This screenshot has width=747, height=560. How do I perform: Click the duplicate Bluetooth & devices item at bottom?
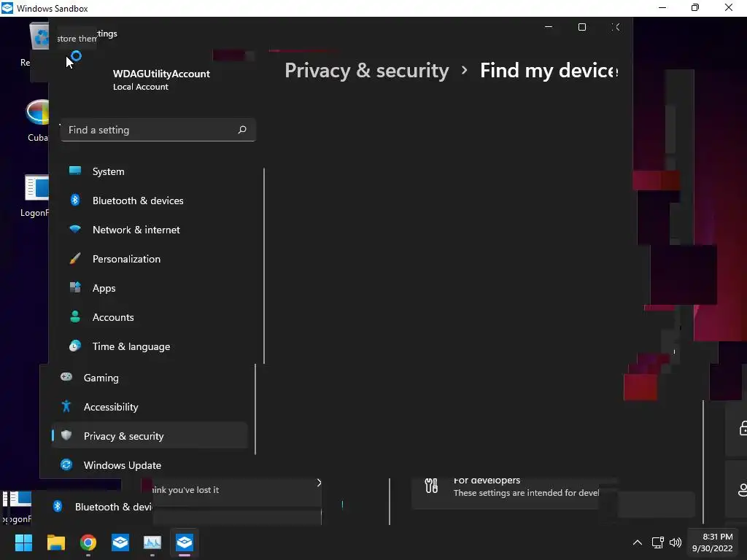coord(113,507)
